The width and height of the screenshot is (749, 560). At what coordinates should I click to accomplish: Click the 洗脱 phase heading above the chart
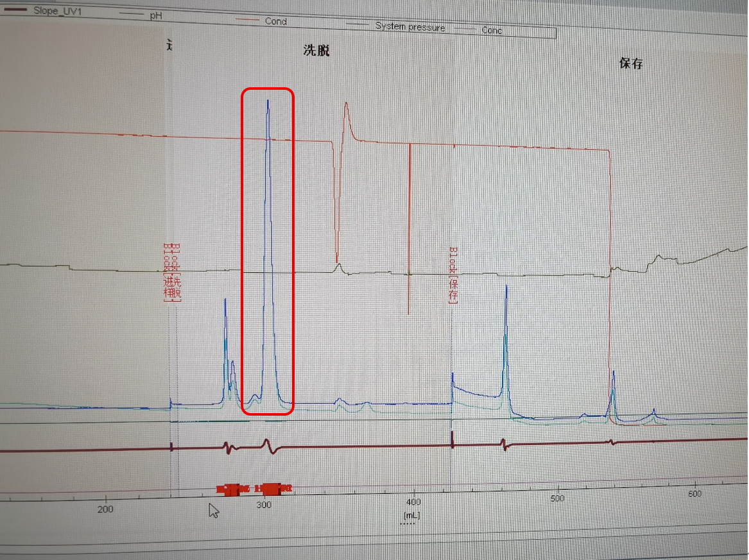point(316,51)
